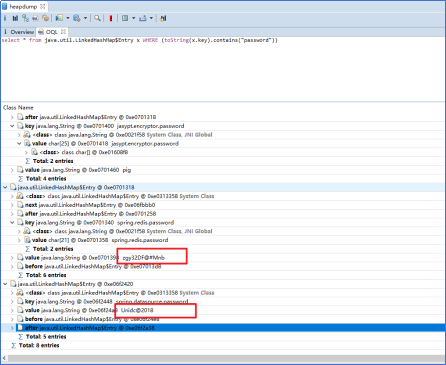
Task: Execute the OQL query (red exclamation)
Action: 111,18
